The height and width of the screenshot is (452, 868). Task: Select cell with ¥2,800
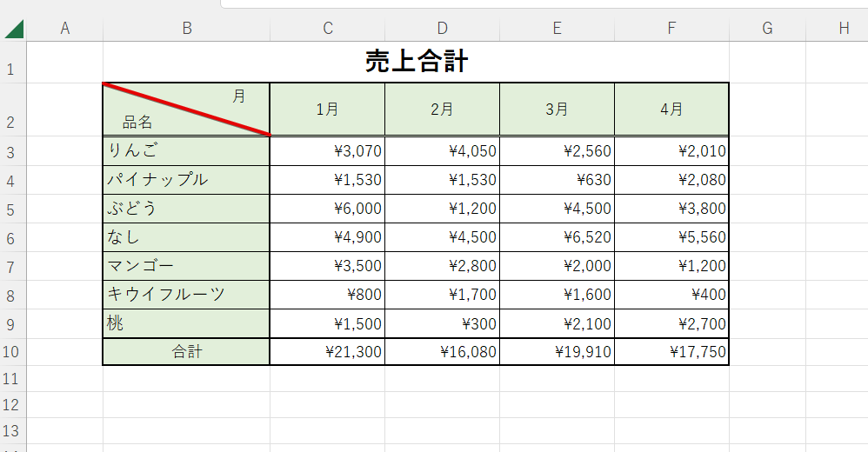coord(443,266)
